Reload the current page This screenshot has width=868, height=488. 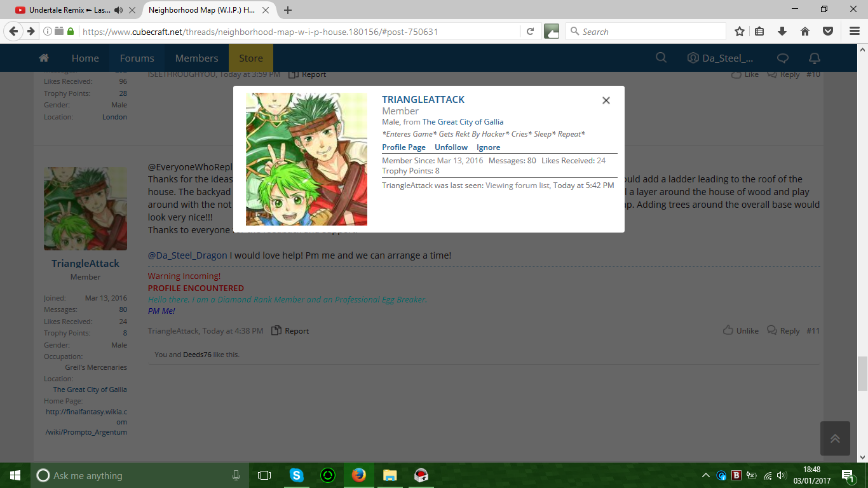530,32
